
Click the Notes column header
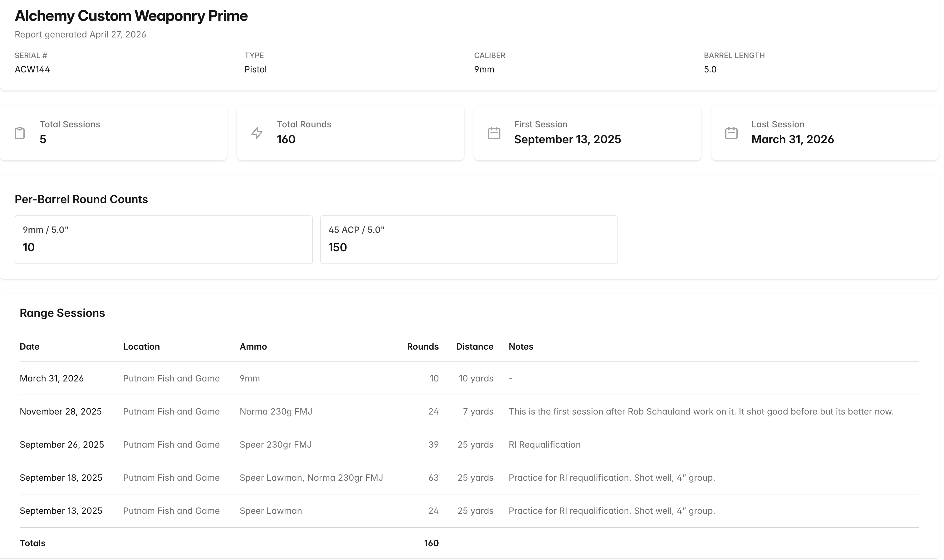click(x=521, y=346)
